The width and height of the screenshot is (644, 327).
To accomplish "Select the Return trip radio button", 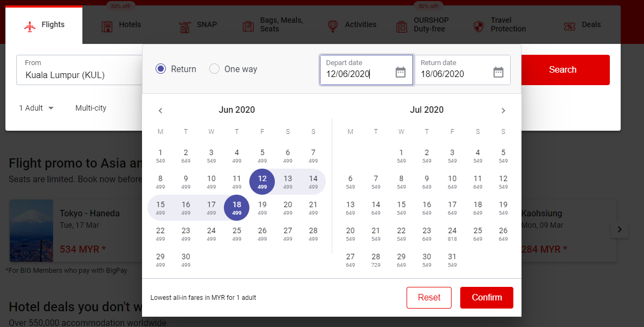I will (x=160, y=69).
